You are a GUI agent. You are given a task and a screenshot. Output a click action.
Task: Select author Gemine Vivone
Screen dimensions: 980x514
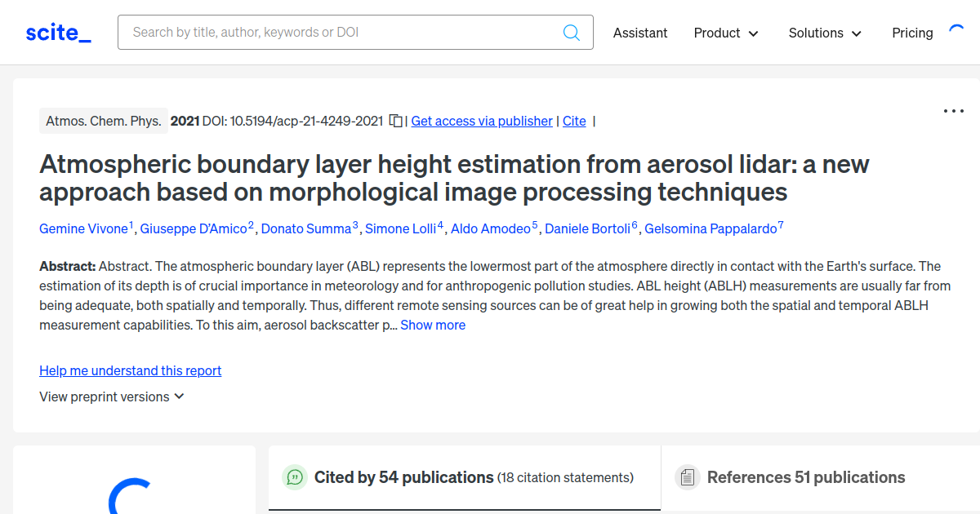[x=84, y=228]
